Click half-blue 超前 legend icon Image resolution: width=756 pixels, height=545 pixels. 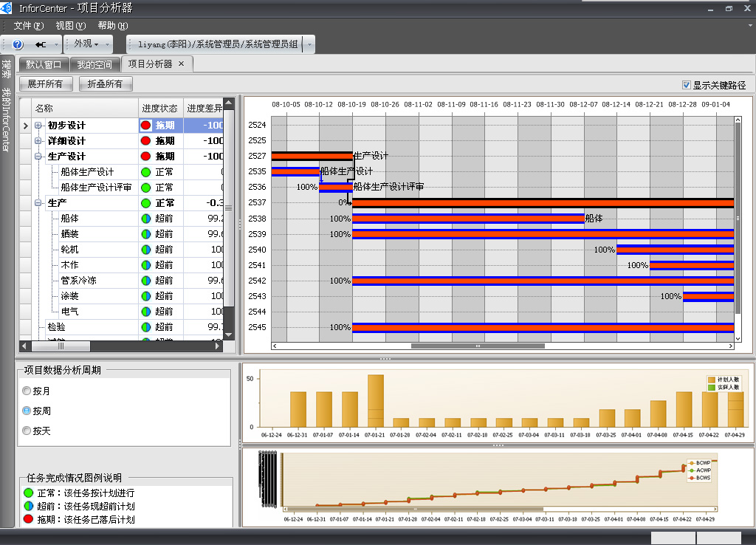pos(29,506)
